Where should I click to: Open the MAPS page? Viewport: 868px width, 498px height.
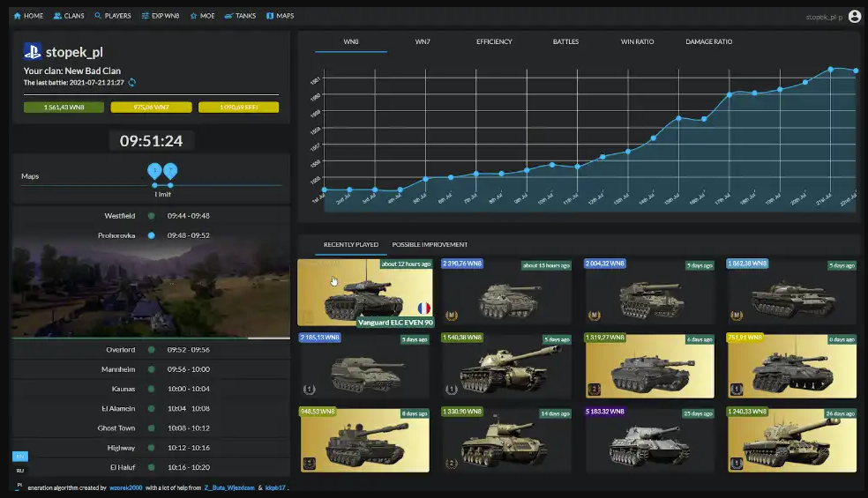click(x=281, y=16)
